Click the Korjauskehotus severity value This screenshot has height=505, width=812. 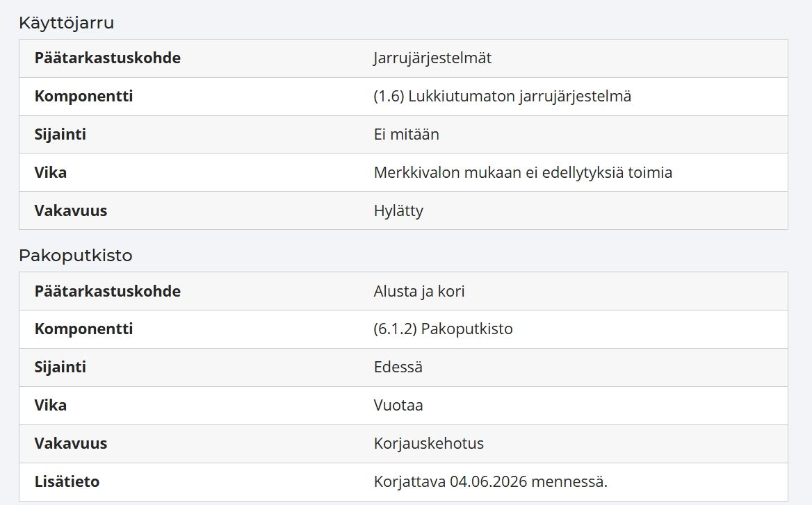coord(429,444)
